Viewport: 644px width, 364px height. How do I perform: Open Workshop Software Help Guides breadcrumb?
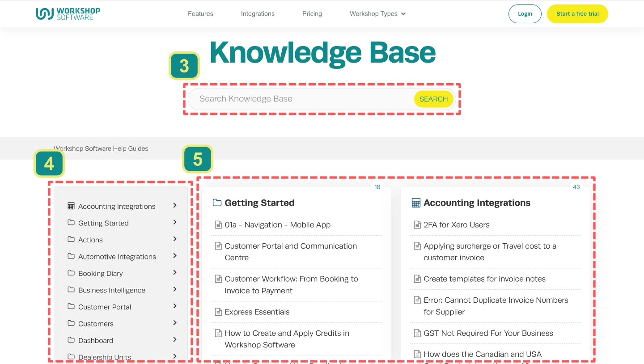click(x=101, y=148)
